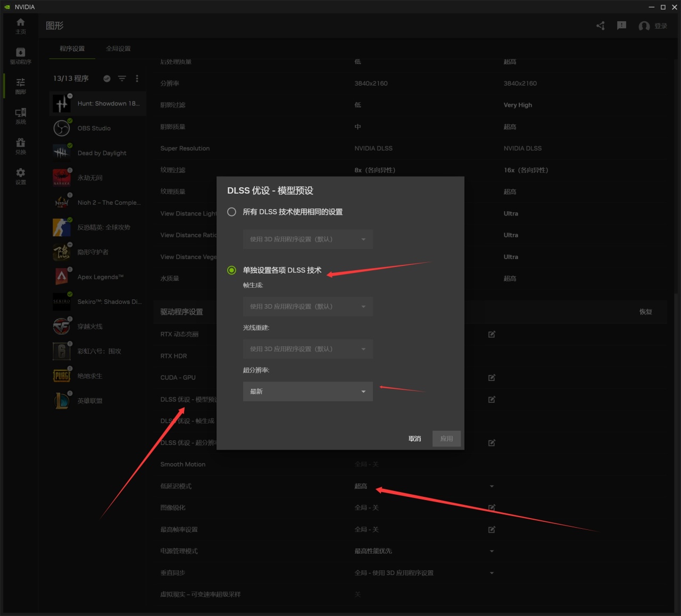
Task: Click the Super Resolution setting label
Action: pos(185,148)
